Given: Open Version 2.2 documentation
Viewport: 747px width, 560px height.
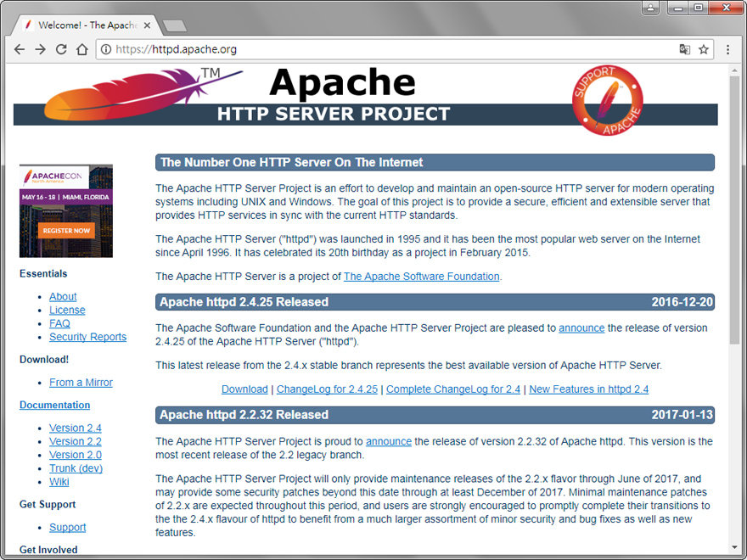Looking at the screenshot, I should [x=76, y=441].
